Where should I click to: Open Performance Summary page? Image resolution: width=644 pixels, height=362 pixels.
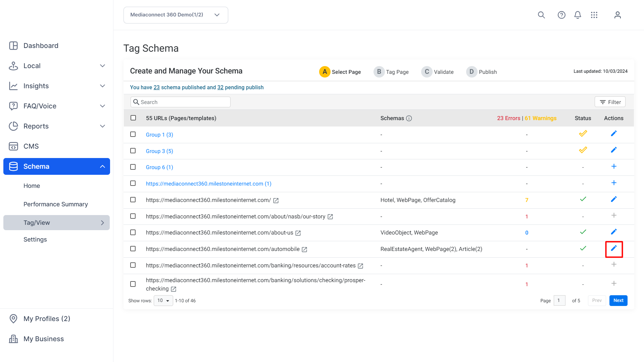tap(56, 204)
